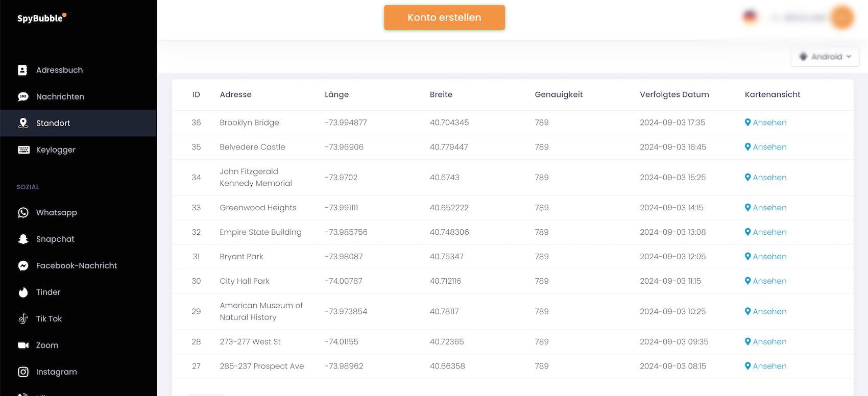Click the map pin icon for 273-277 West St

[x=748, y=341]
